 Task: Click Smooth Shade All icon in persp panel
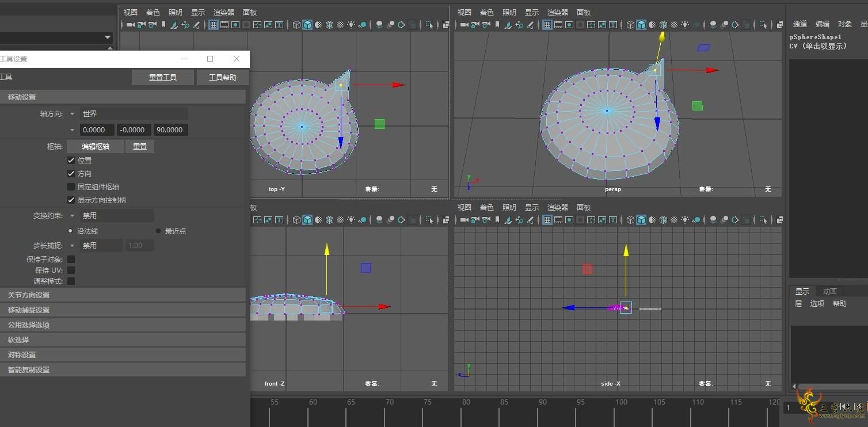(641, 25)
